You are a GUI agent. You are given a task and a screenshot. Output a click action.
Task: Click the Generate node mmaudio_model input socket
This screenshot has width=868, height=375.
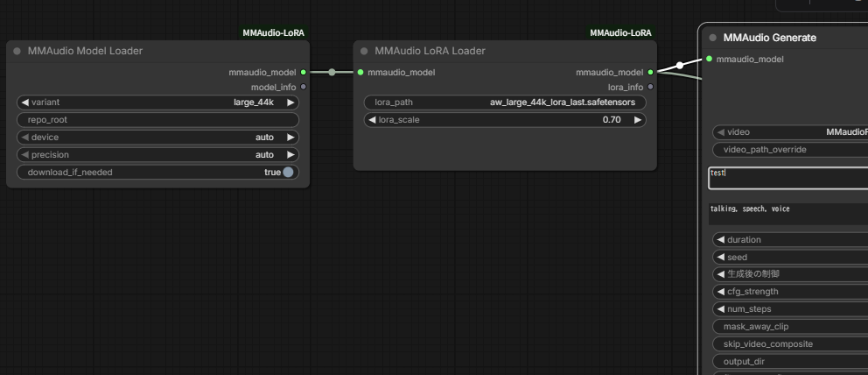click(x=709, y=60)
